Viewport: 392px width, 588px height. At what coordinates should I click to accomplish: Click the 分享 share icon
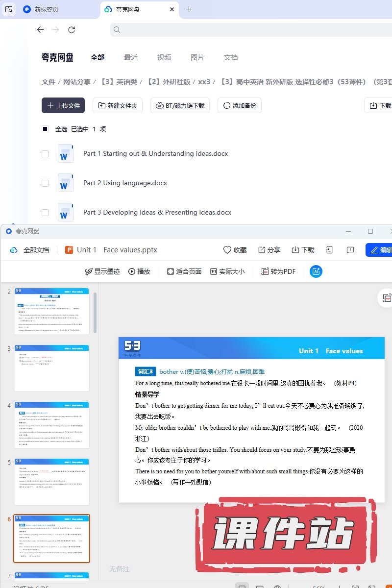click(x=262, y=250)
